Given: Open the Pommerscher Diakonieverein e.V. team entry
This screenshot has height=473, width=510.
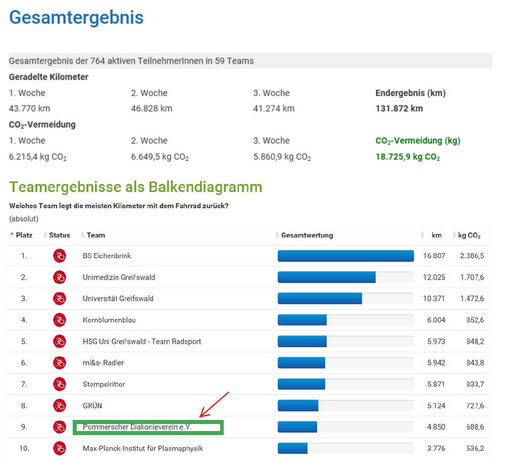Looking at the screenshot, I should 137,427.
